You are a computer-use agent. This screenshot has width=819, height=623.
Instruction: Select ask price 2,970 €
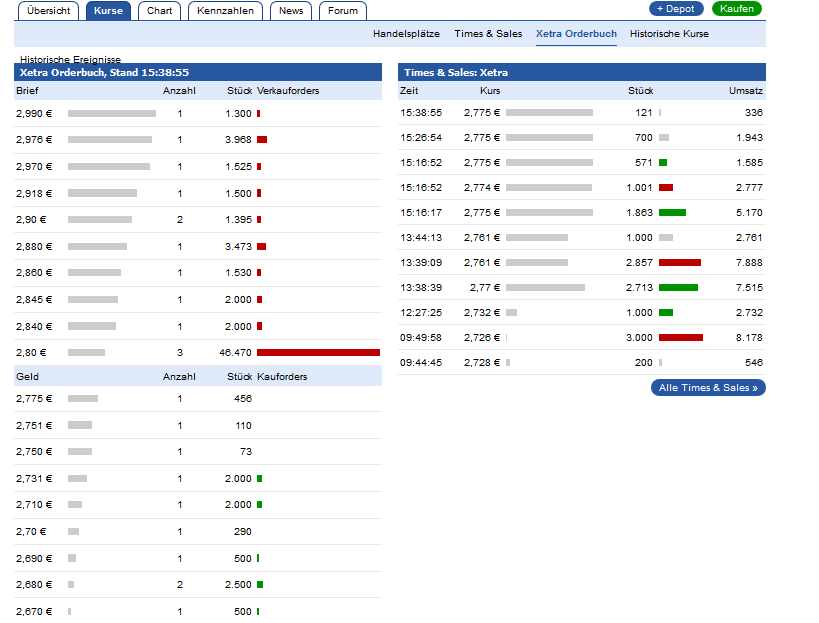point(34,167)
